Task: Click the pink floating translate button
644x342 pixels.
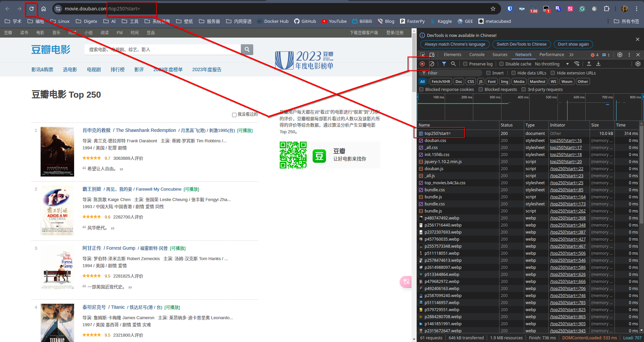Action: point(406,282)
